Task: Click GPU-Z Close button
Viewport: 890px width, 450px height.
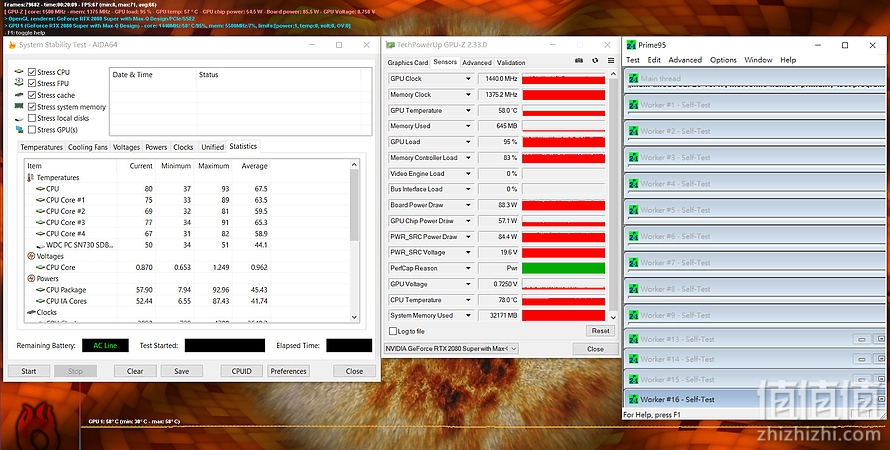Action: (x=595, y=349)
